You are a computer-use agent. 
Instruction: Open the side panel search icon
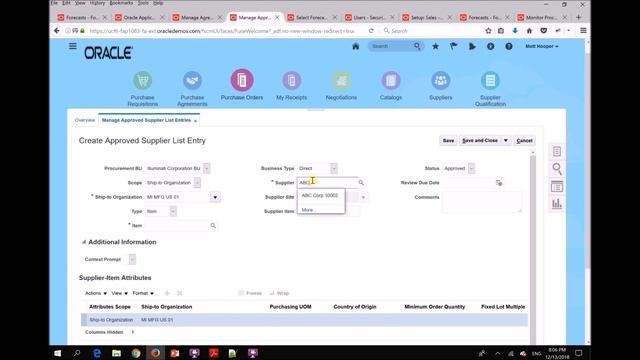tap(557, 169)
